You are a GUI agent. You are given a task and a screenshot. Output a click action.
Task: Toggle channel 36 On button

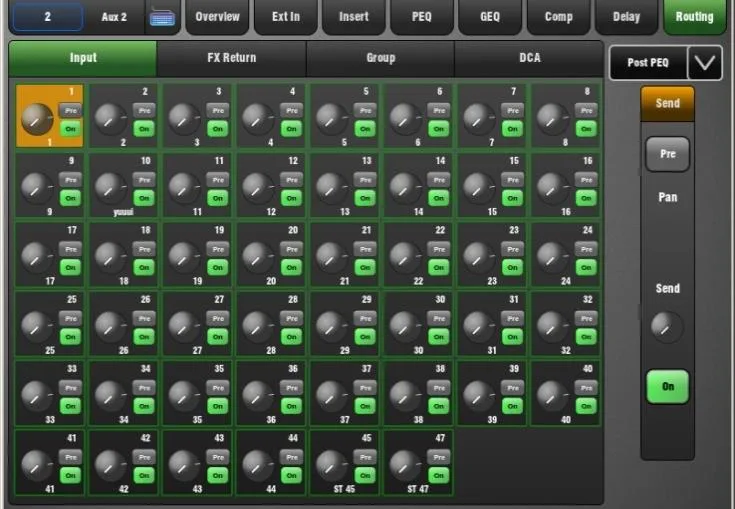coord(292,406)
